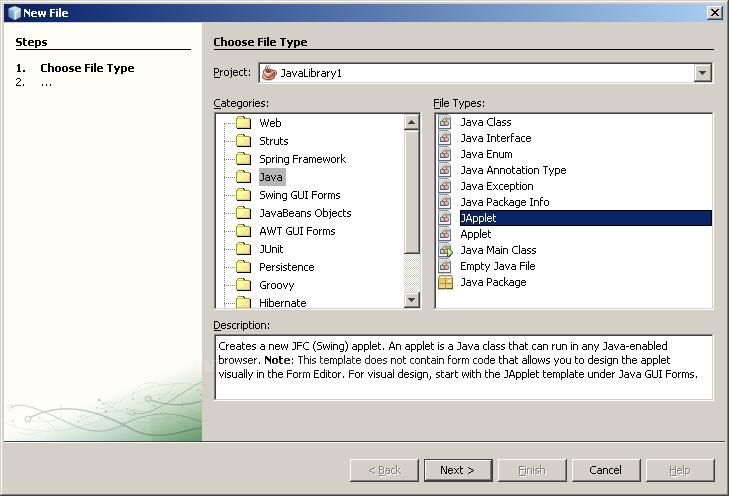The image size is (729, 496).
Task: Select the AWT GUI Forms category
Action: (x=297, y=231)
